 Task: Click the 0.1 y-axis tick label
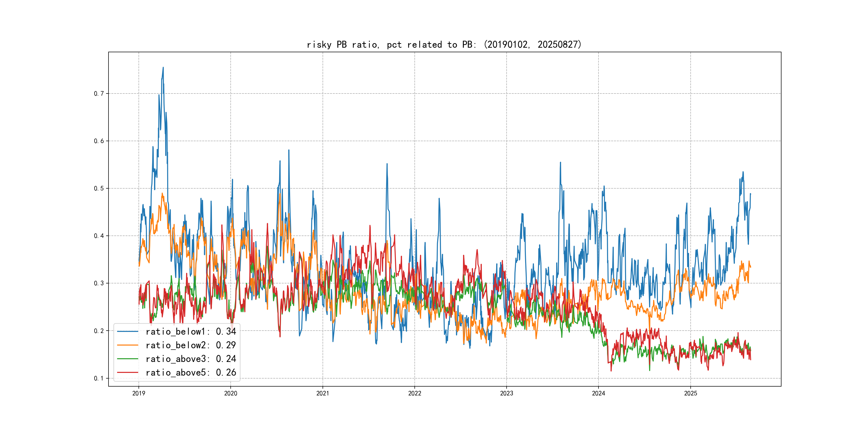point(99,378)
